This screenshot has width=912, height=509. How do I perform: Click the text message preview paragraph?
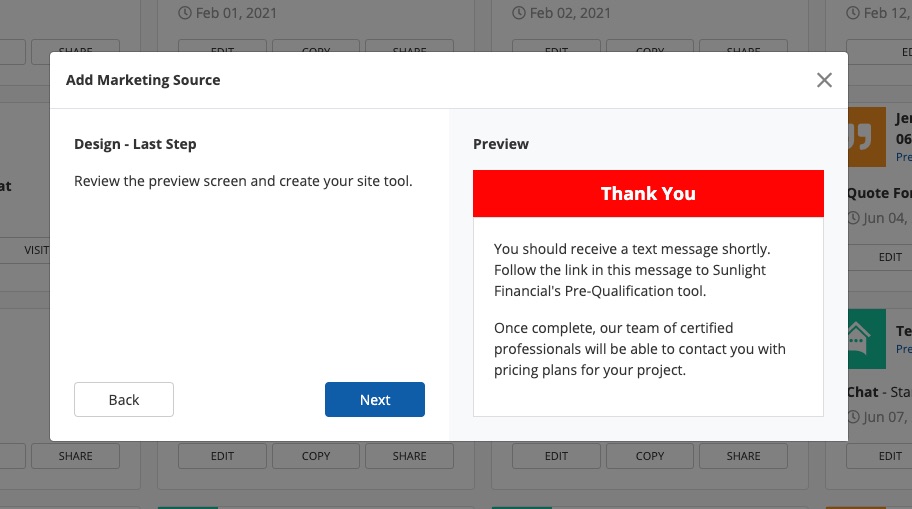(x=632, y=270)
